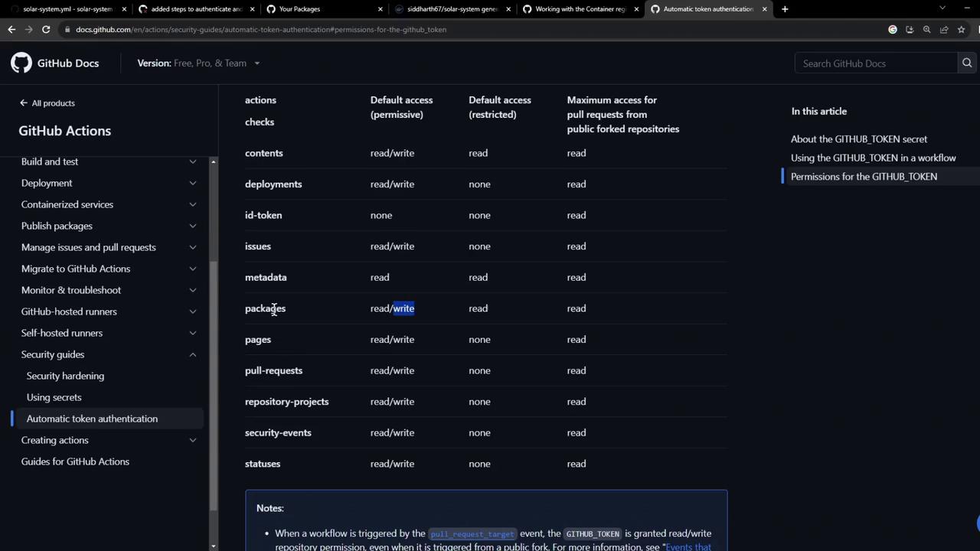
Task: Click the 'id-token' scope name
Action: (263, 215)
